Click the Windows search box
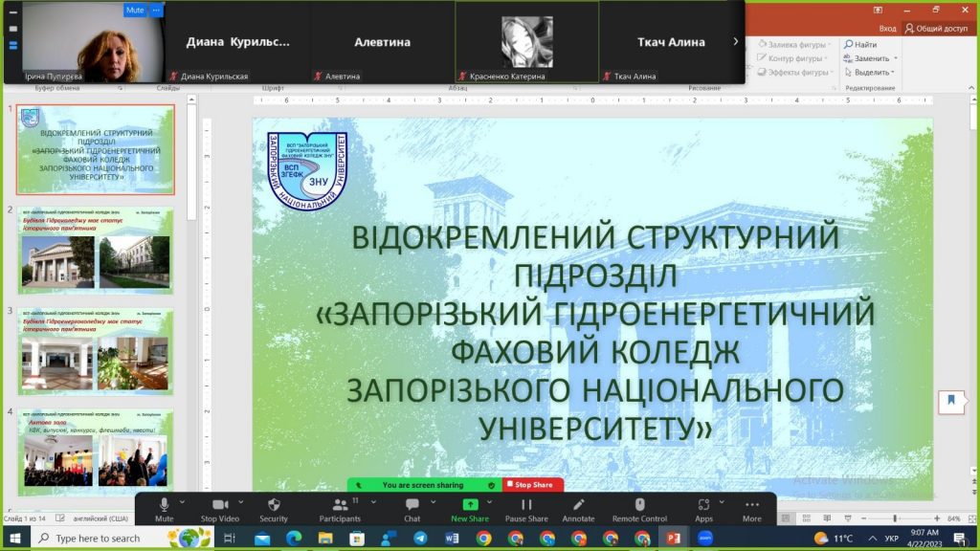The height and width of the screenshot is (551, 980). click(x=122, y=538)
